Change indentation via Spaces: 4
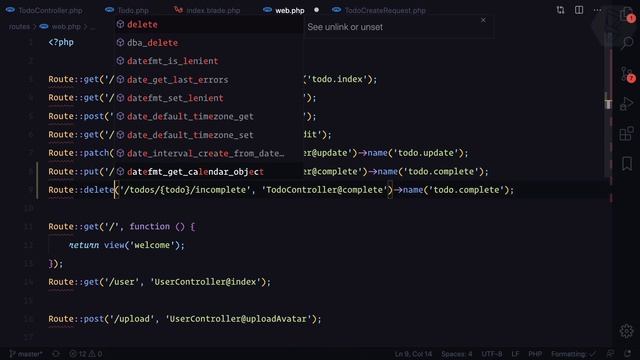Viewport: 640px width, 360px height. [456, 354]
